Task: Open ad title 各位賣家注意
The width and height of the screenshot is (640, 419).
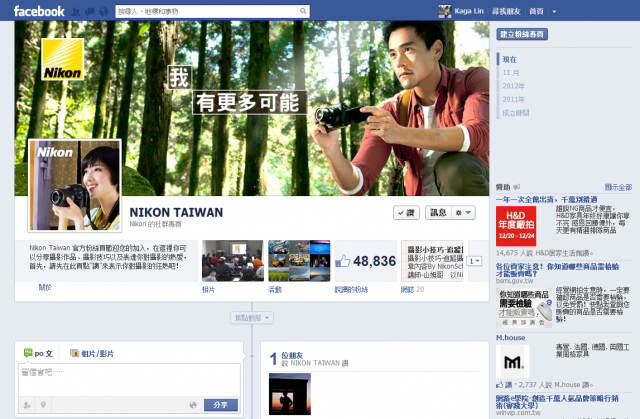Action: (x=557, y=270)
